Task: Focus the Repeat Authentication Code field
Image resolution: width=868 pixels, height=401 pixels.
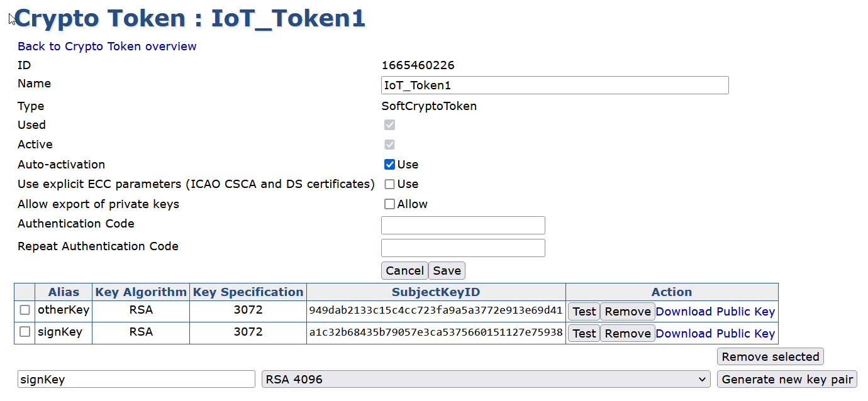Action: pyautogui.click(x=463, y=248)
